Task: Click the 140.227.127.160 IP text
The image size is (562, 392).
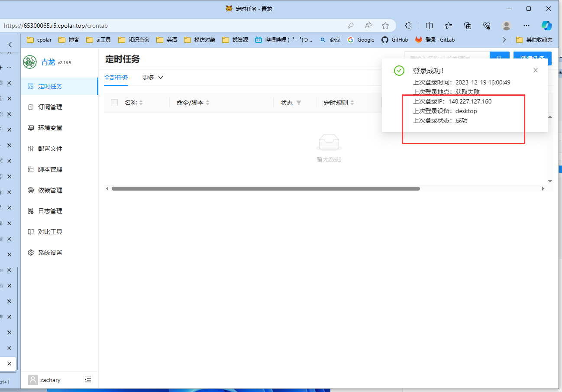Action: pos(470,101)
